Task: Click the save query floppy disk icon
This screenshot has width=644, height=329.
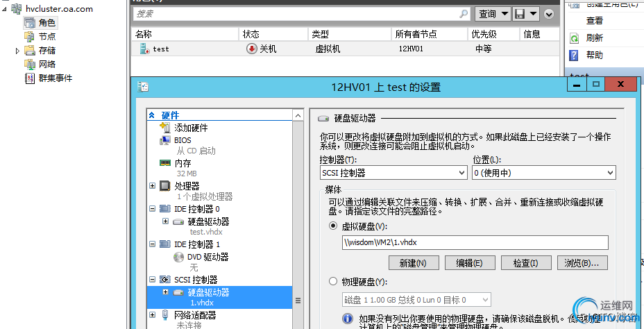Action: coord(520,14)
